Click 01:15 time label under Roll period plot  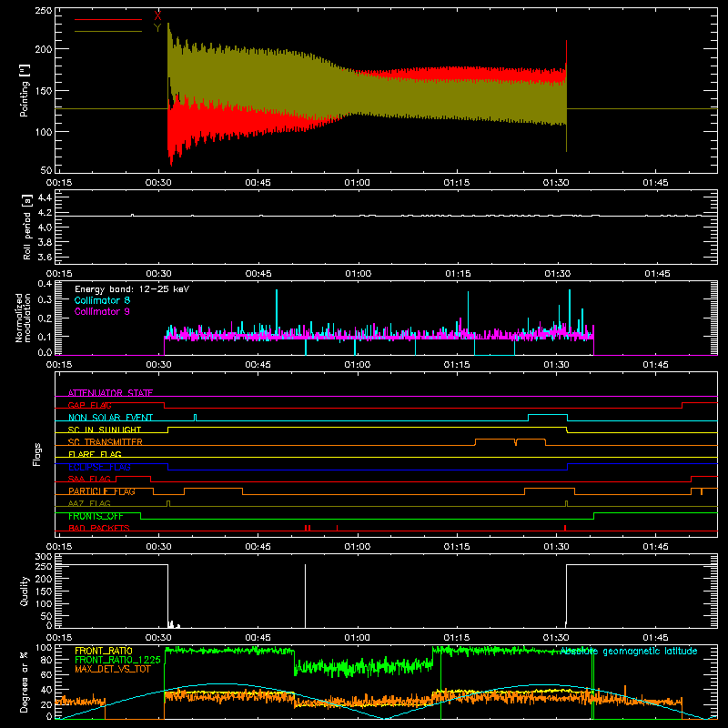[x=458, y=274]
